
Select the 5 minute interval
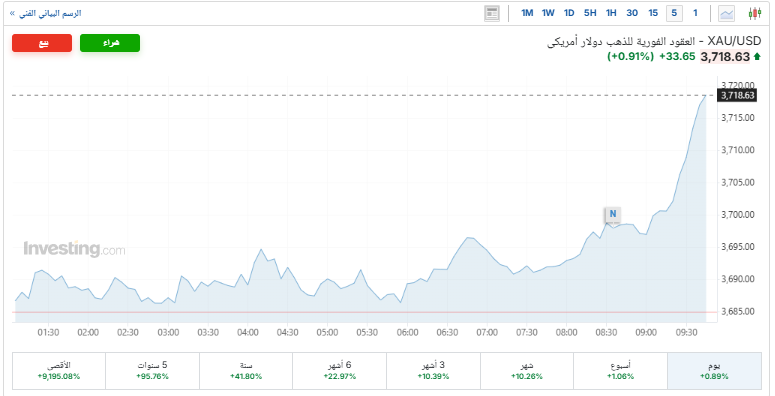pyautogui.click(x=674, y=13)
